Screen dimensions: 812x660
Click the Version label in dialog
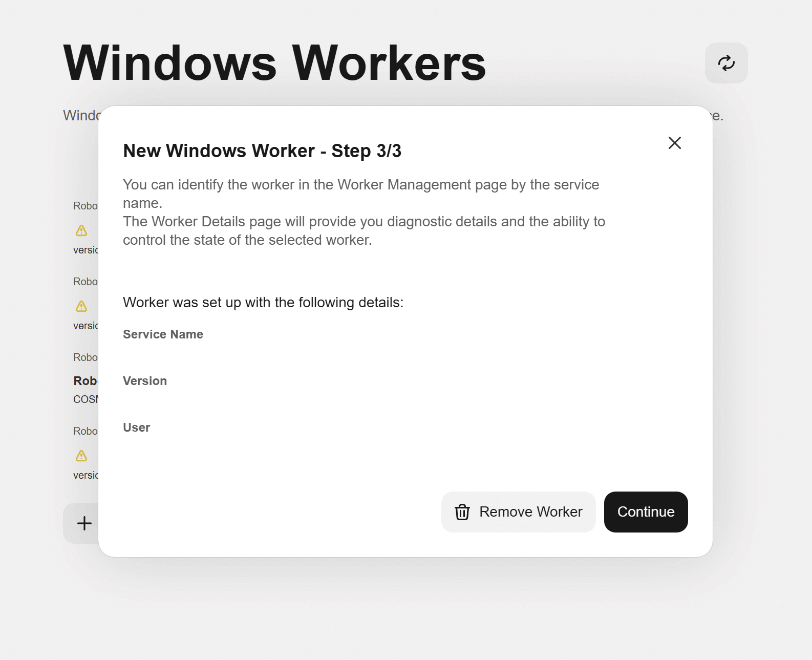pos(145,381)
